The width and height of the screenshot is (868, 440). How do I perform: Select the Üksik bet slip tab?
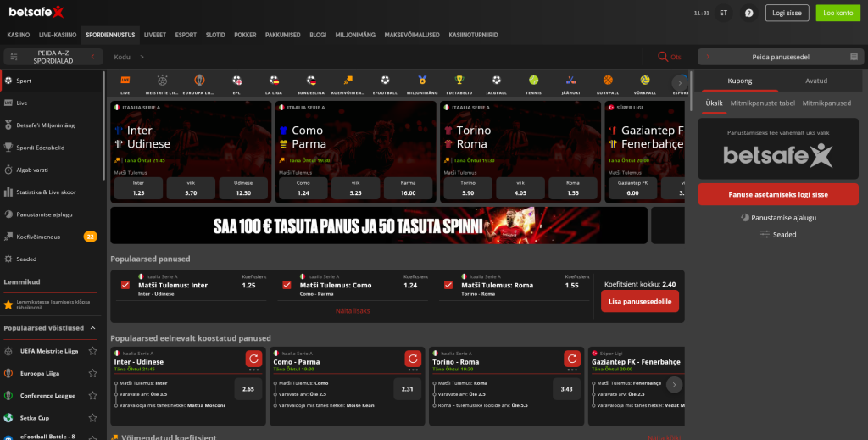[714, 103]
